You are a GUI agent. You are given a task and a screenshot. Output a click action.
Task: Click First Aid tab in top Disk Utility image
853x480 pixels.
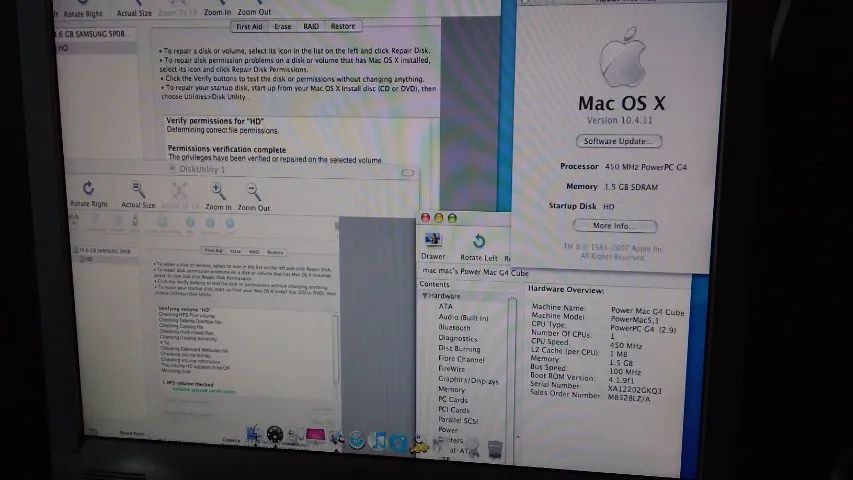(249, 27)
